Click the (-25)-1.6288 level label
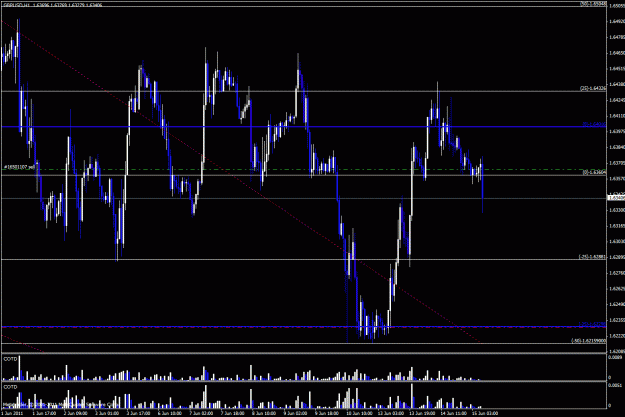The width and height of the screenshot is (625, 417). (592, 257)
